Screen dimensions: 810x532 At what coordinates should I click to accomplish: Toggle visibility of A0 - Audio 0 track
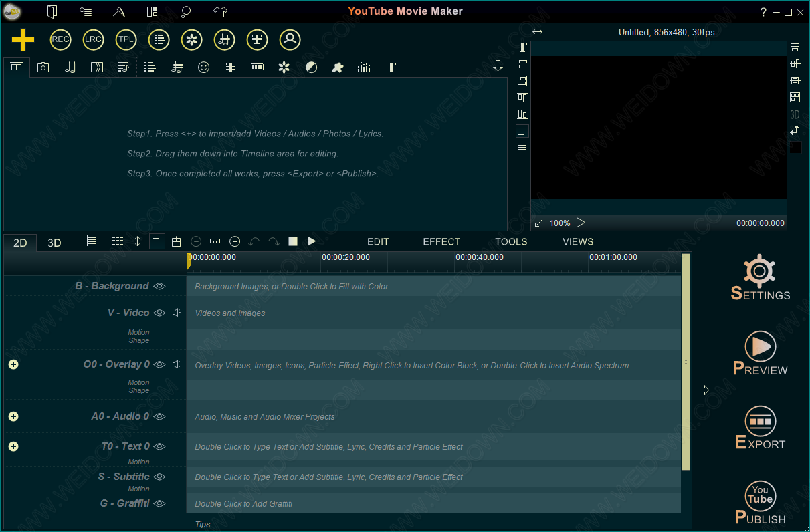coord(159,416)
